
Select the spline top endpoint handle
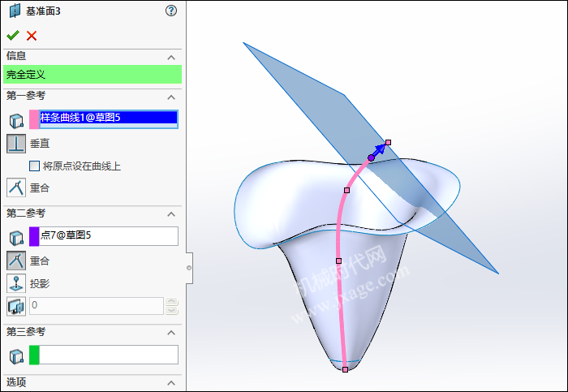tap(389, 142)
